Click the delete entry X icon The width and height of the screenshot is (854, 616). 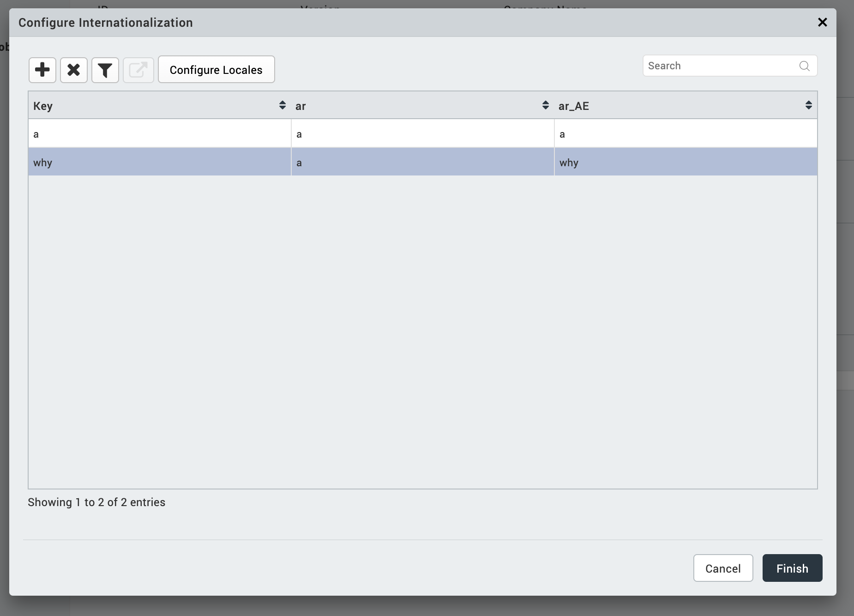point(74,70)
